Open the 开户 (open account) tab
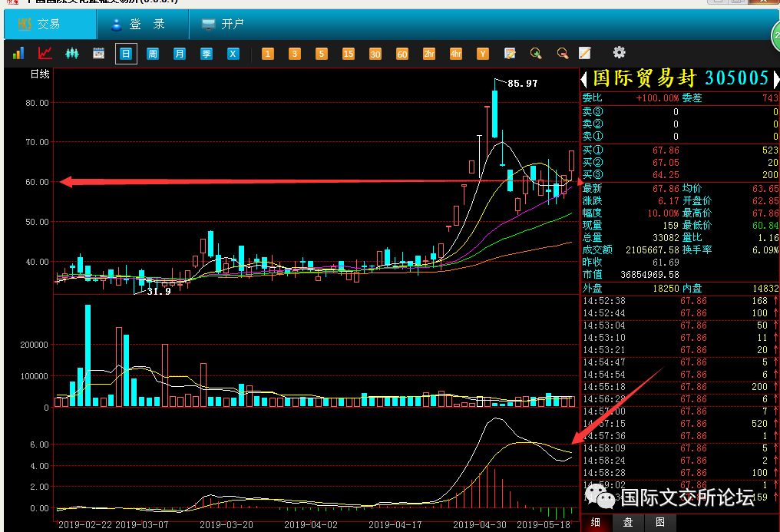 click(223, 24)
